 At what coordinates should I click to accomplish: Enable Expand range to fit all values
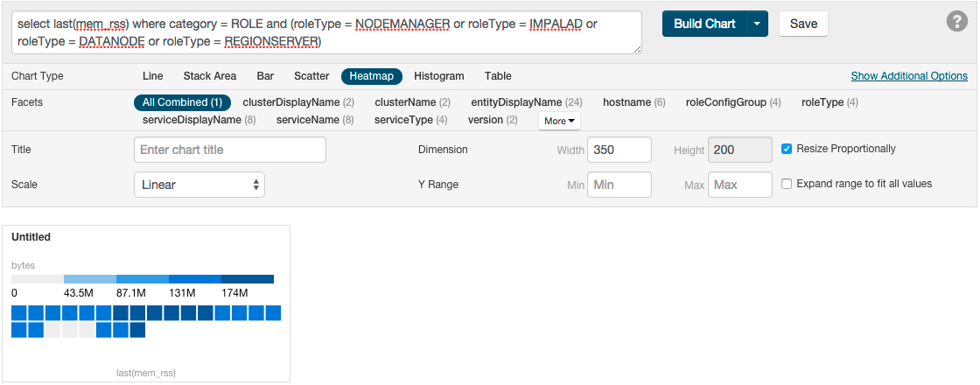(787, 184)
